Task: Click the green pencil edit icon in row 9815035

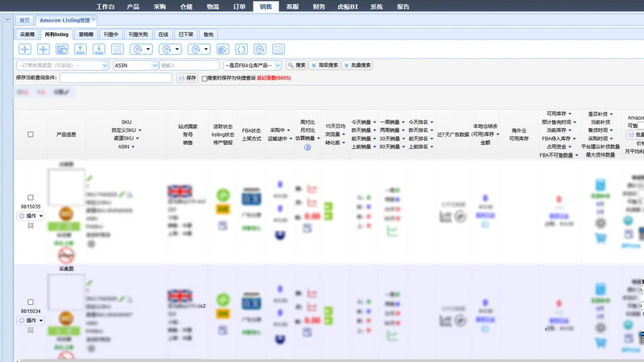Action: tap(89, 178)
